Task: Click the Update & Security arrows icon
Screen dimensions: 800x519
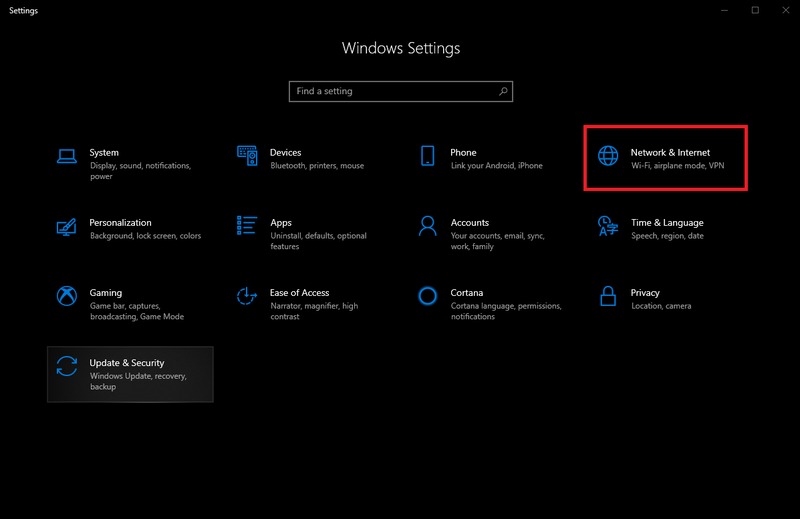Action: click(x=67, y=366)
